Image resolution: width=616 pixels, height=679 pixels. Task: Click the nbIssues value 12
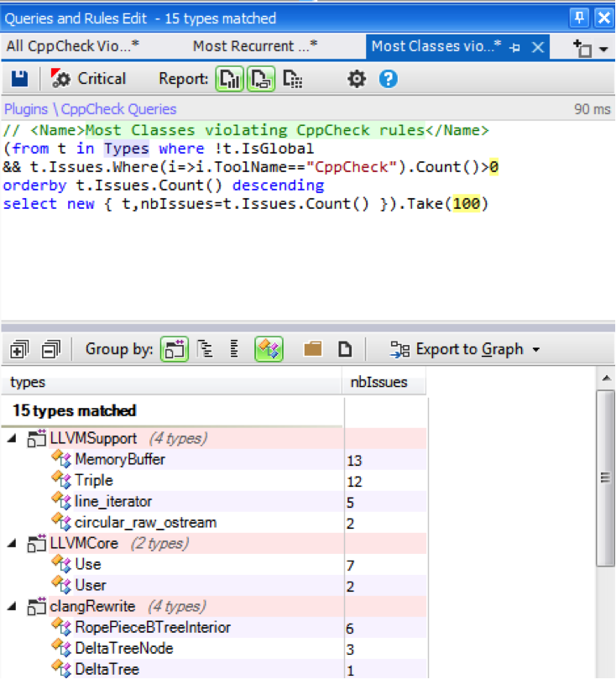(354, 482)
